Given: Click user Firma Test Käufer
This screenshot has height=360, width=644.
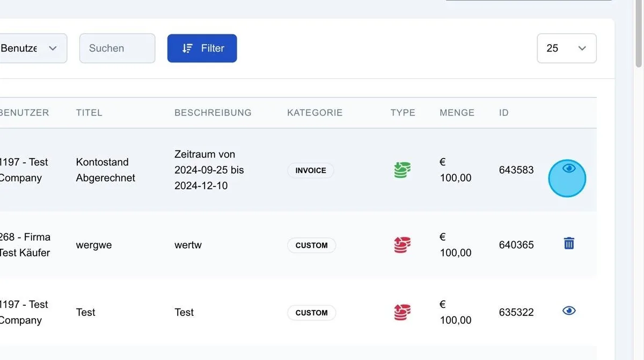Looking at the screenshot, I should click(25, 245).
